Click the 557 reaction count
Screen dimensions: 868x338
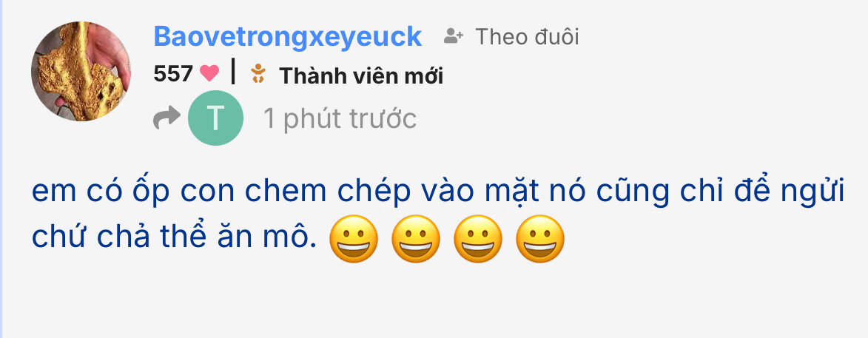[173, 73]
